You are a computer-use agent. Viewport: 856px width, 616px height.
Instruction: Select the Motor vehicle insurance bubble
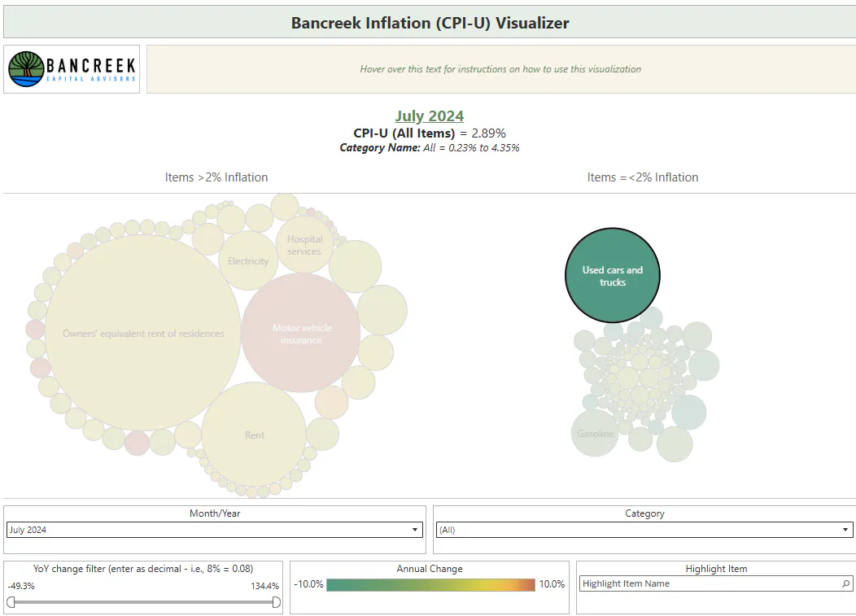pos(301,333)
